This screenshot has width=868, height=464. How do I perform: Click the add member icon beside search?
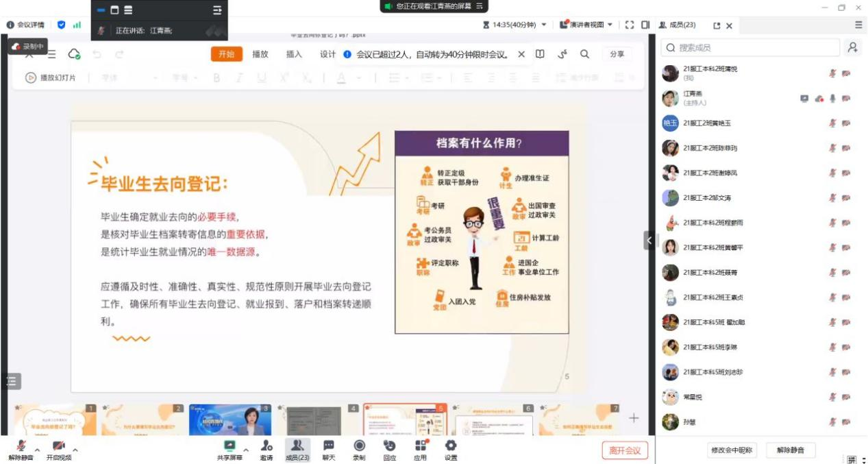pyautogui.click(x=852, y=47)
